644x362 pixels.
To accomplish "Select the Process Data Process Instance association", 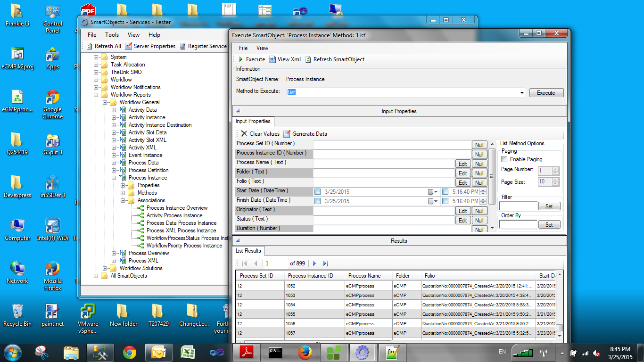I will tap(182, 223).
